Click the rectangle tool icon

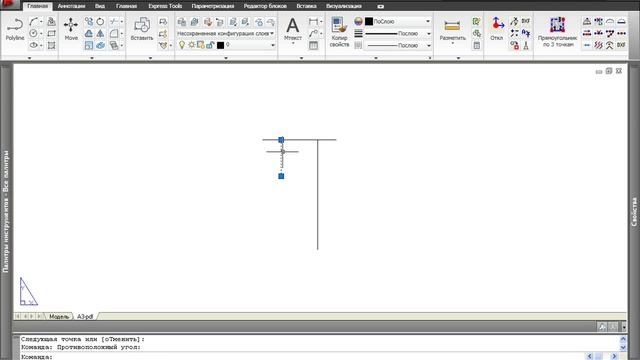tap(51, 33)
